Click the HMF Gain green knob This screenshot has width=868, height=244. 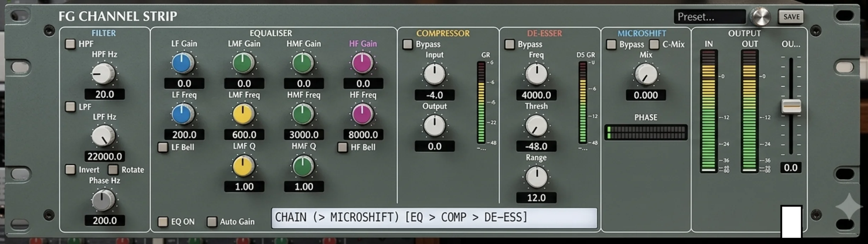(303, 63)
